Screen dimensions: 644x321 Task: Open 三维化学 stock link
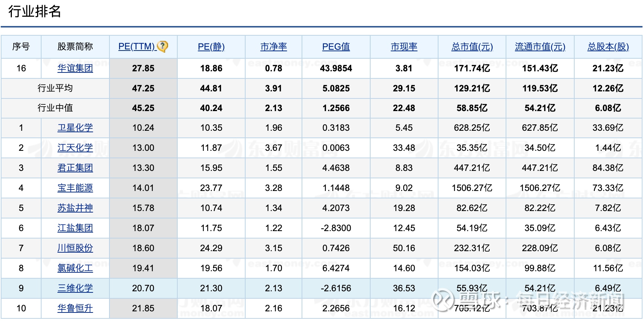pos(75,288)
